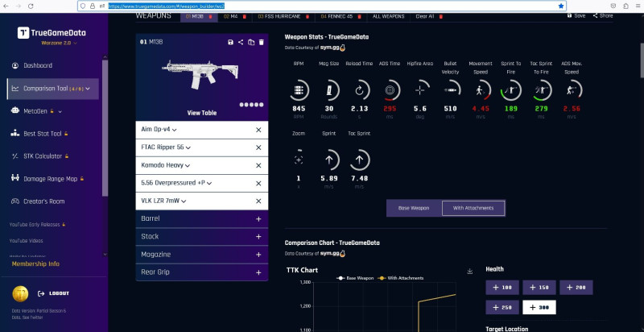Bookmark the page with the star icon
The image size is (644, 332).
click(561, 6)
